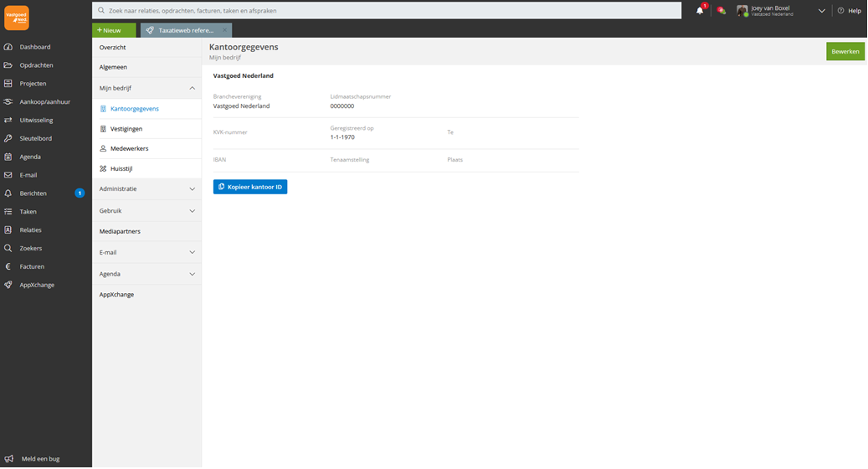Open the Medewerkers settings page
The height and width of the screenshot is (469, 868).
128,149
